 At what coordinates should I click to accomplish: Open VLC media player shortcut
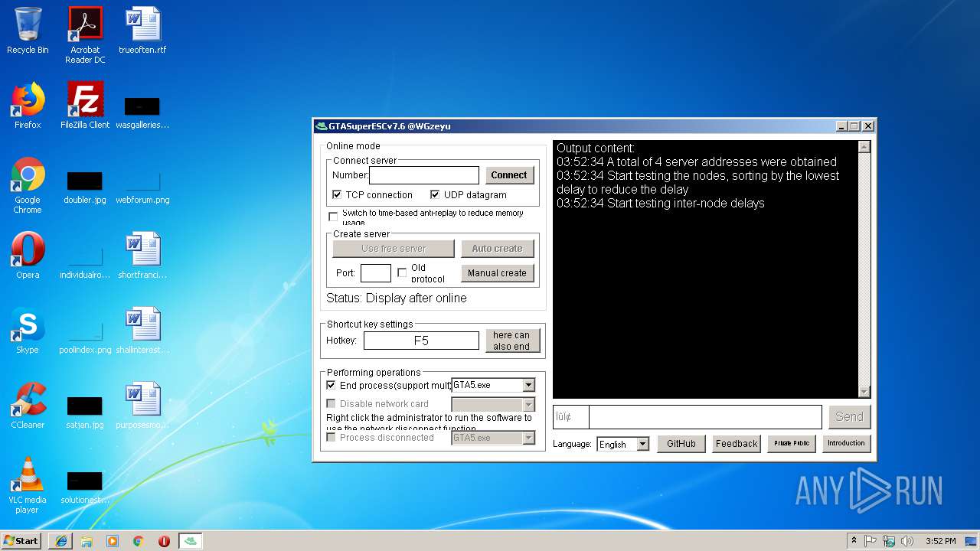28,485
